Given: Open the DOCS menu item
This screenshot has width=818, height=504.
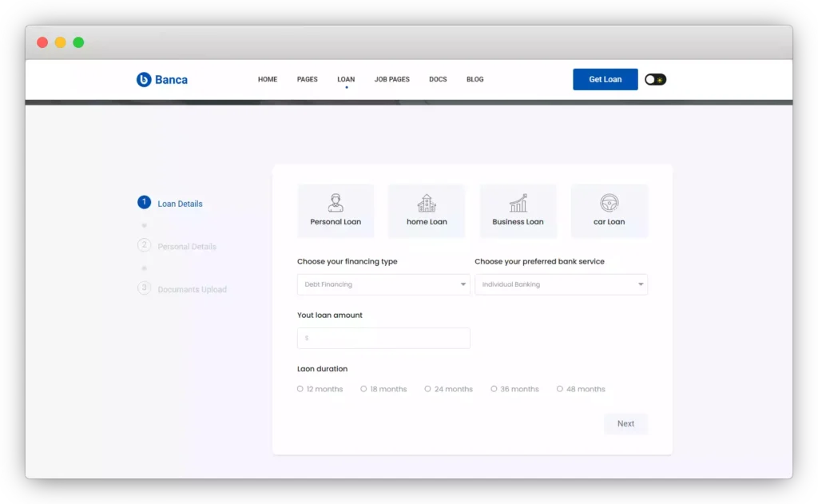Looking at the screenshot, I should coord(438,79).
